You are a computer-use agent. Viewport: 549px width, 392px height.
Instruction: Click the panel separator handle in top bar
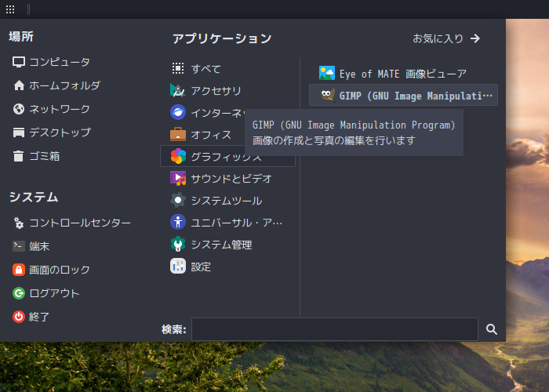[28, 9]
